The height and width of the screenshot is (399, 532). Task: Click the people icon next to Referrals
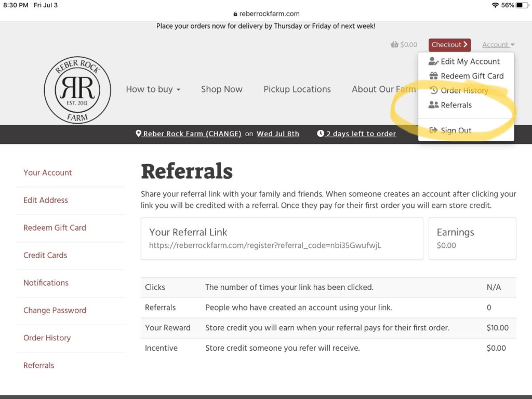[433, 105]
